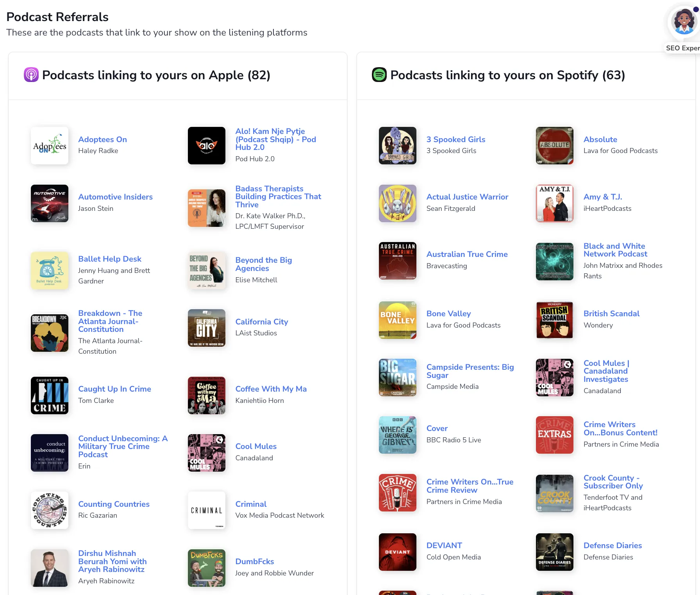Open Crook County - Subscriber Only link
700x595 pixels.
point(613,482)
